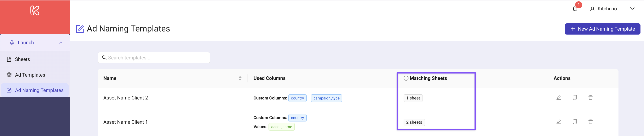Select Ad Naming Templates sidebar item
Image resolution: width=644 pixels, height=136 pixels.
coord(39,90)
